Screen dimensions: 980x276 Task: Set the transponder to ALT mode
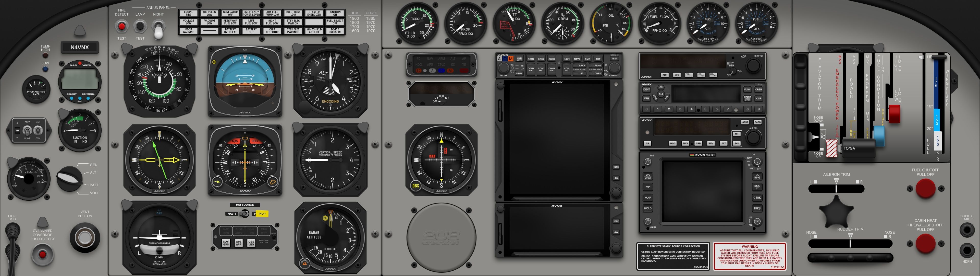pyautogui.click(x=661, y=94)
